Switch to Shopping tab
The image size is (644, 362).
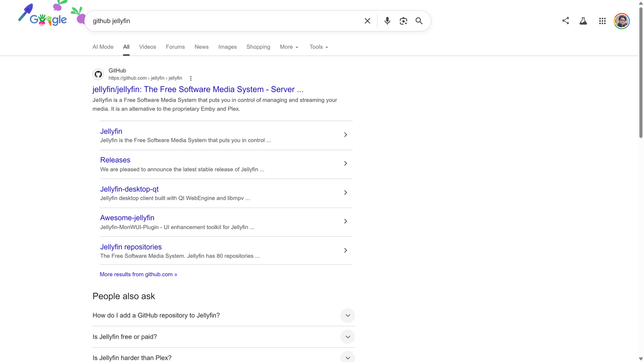pos(258,47)
